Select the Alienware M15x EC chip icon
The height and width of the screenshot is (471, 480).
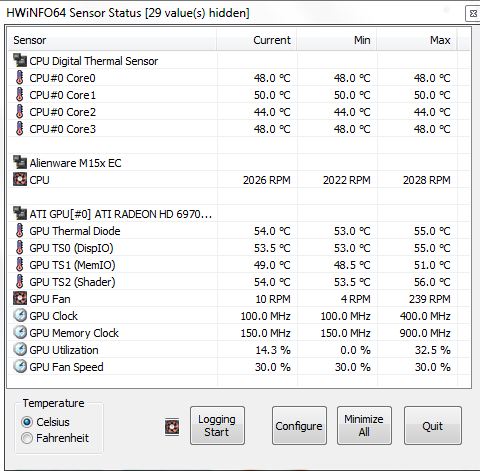(20, 163)
